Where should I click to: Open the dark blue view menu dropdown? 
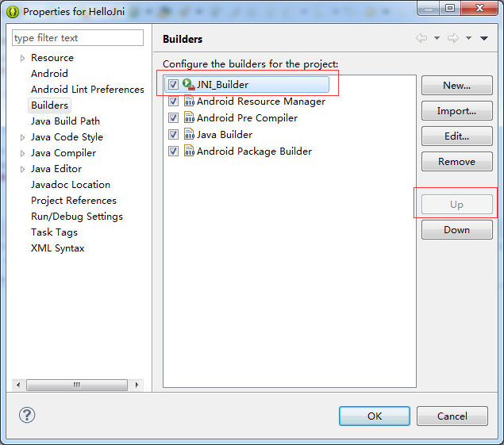(484, 38)
